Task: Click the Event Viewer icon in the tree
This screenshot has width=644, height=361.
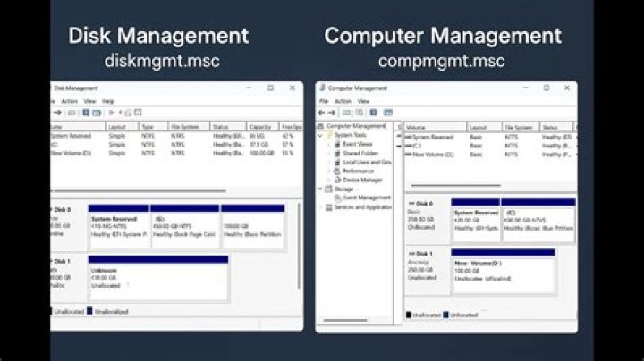Action: pyautogui.click(x=337, y=144)
